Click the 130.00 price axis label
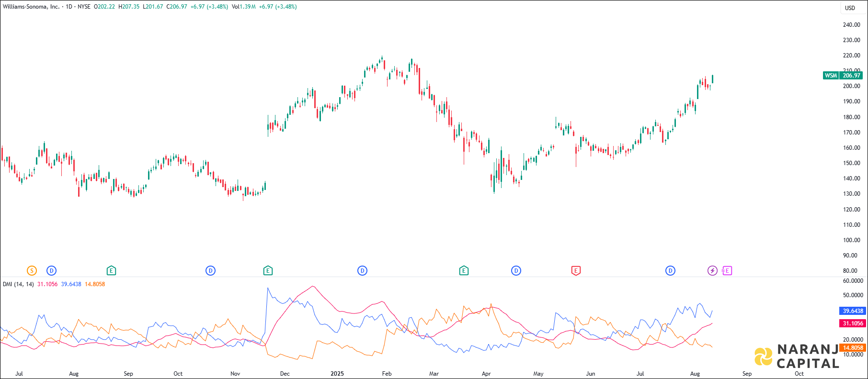This screenshot has width=868, height=379. coord(852,194)
